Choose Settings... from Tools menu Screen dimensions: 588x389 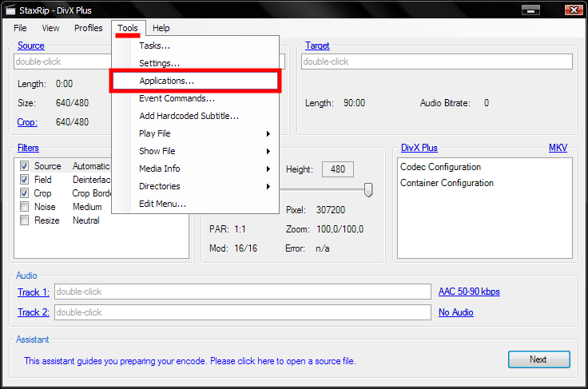[196, 63]
